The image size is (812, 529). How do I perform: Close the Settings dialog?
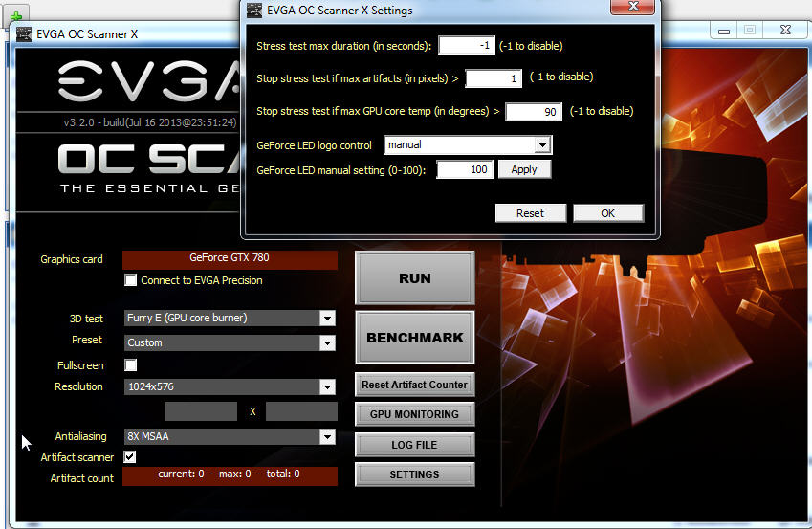pos(632,7)
